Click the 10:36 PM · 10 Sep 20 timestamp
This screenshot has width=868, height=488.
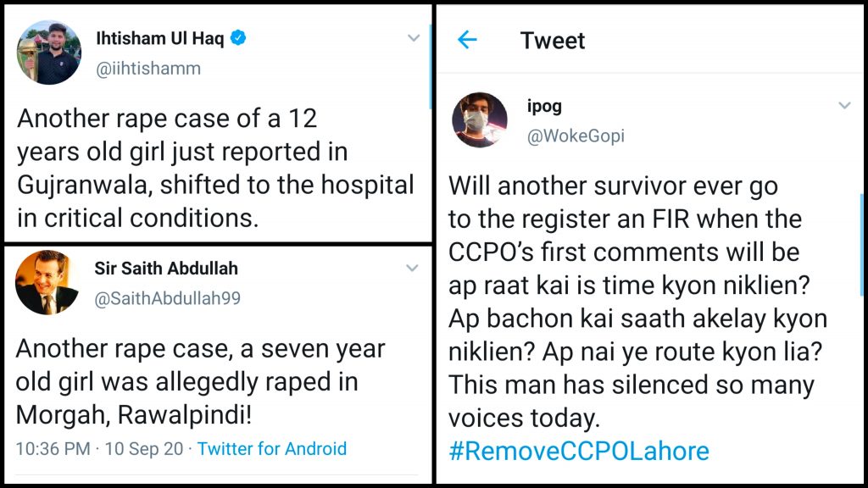[x=99, y=448]
